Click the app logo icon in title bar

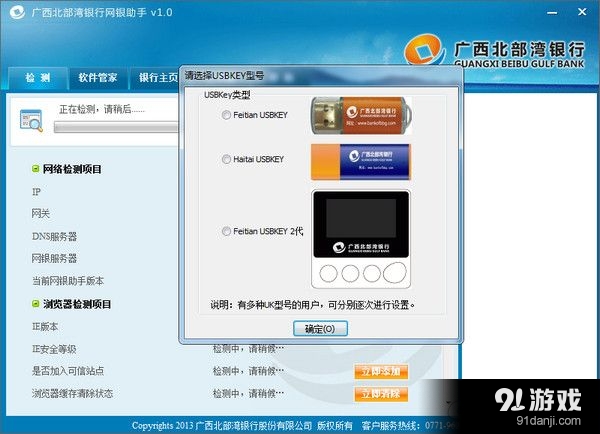17,13
